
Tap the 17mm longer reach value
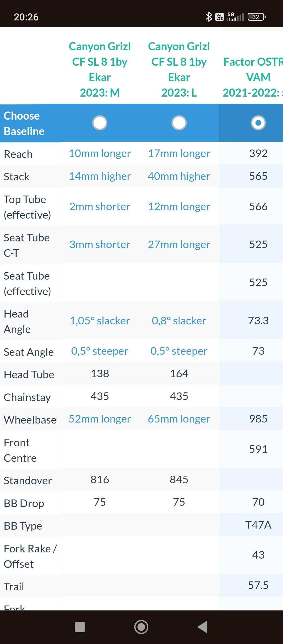[179, 153]
